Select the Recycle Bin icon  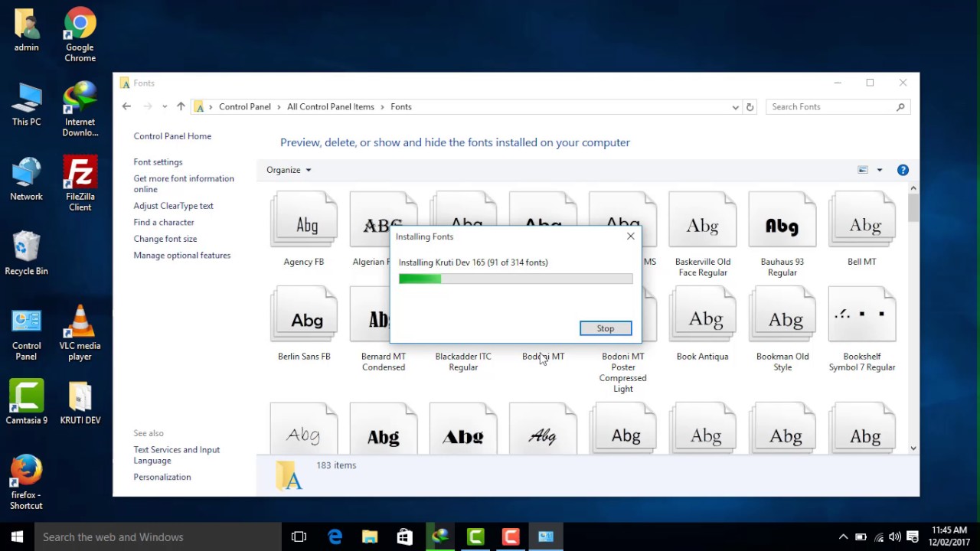26,253
